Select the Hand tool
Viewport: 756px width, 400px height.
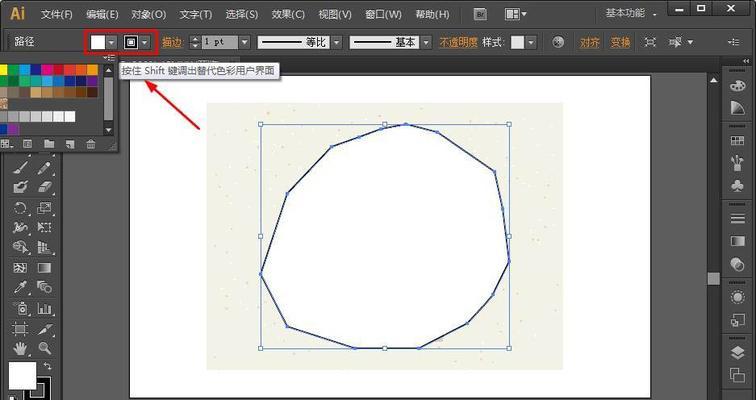coord(20,348)
